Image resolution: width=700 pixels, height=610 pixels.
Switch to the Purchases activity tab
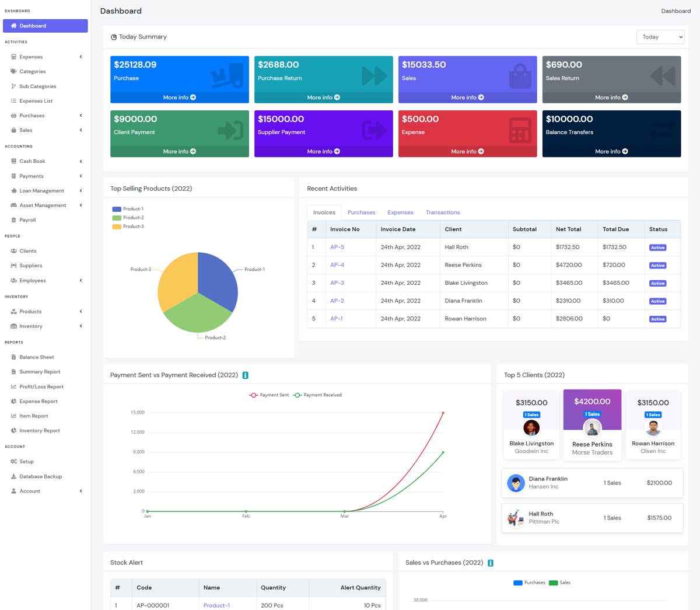[x=361, y=212]
